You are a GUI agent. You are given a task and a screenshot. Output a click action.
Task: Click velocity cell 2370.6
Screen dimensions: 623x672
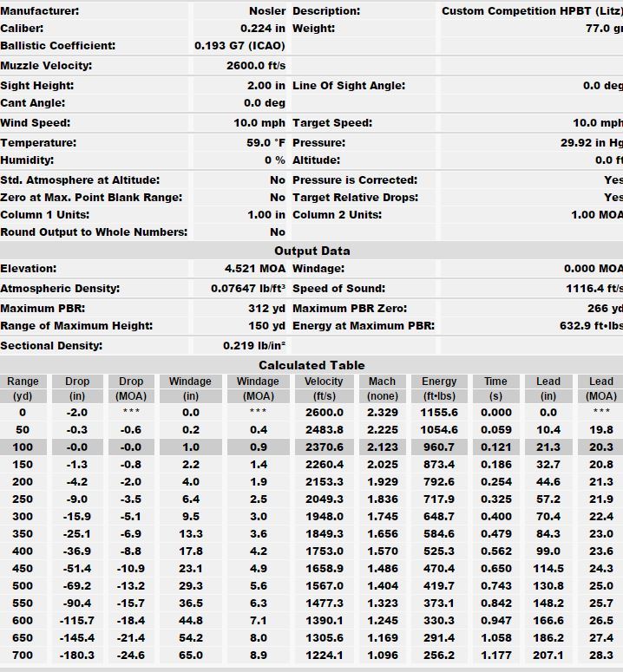click(x=325, y=447)
